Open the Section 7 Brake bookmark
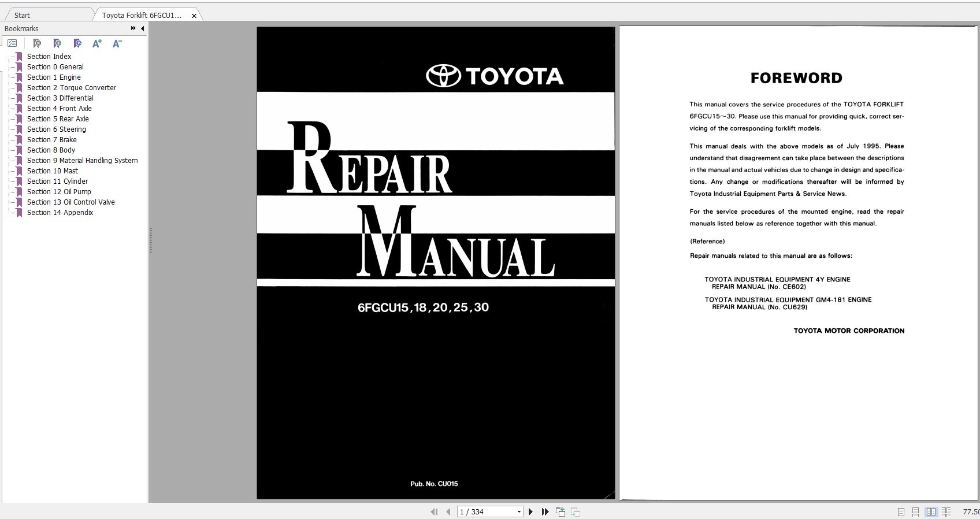Viewport: 980px width, 519px height. click(x=51, y=139)
